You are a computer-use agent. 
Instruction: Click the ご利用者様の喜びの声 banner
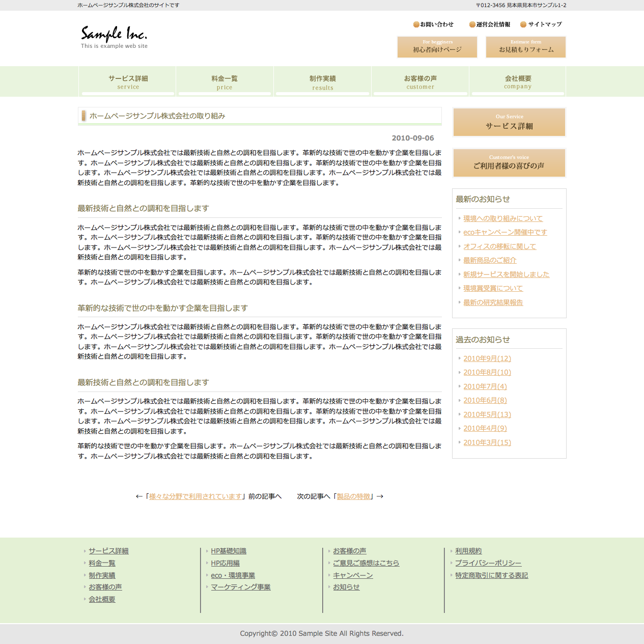(x=509, y=163)
